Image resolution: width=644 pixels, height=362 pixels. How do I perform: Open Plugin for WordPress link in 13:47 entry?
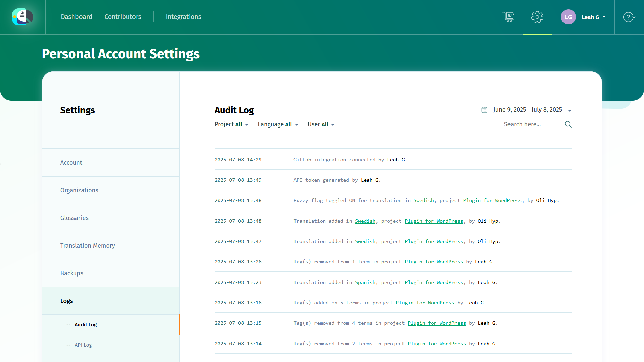pos(434,241)
